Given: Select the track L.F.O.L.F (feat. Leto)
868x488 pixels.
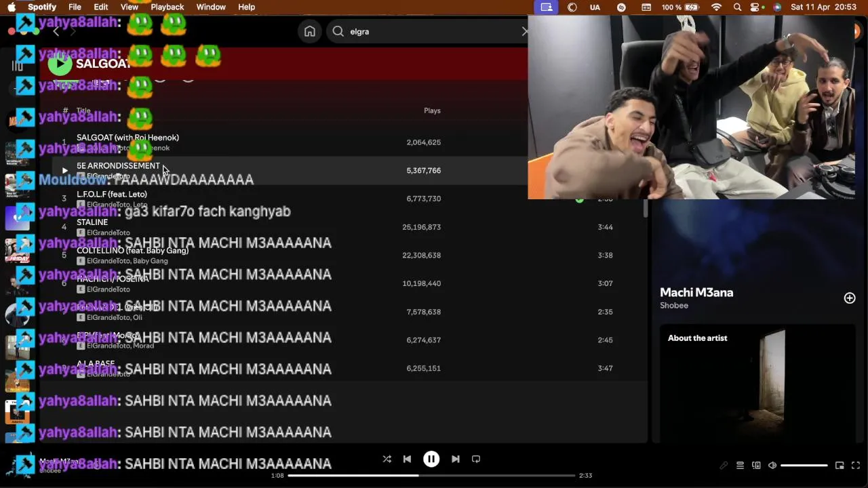Looking at the screenshot, I should [112, 194].
